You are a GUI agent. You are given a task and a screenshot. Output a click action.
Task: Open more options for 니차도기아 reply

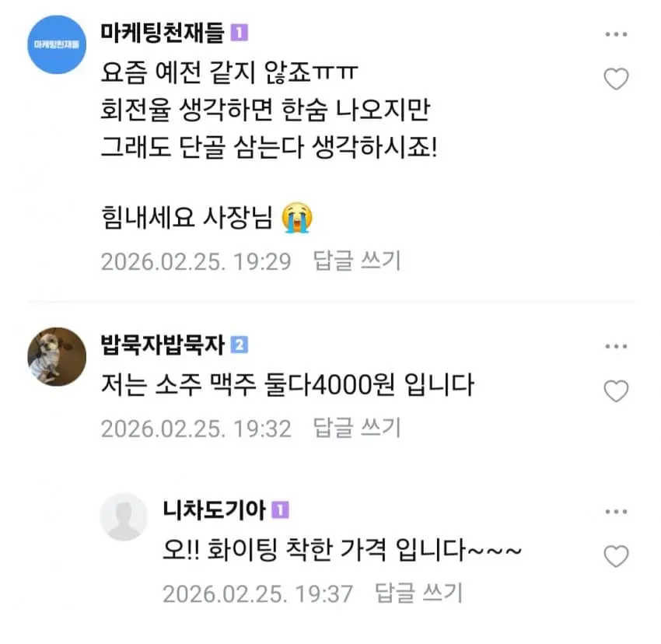pyautogui.click(x=616, y=512)
